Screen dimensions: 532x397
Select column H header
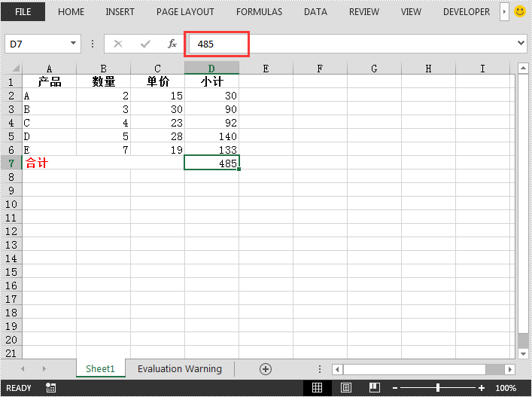tap(428, 69)
